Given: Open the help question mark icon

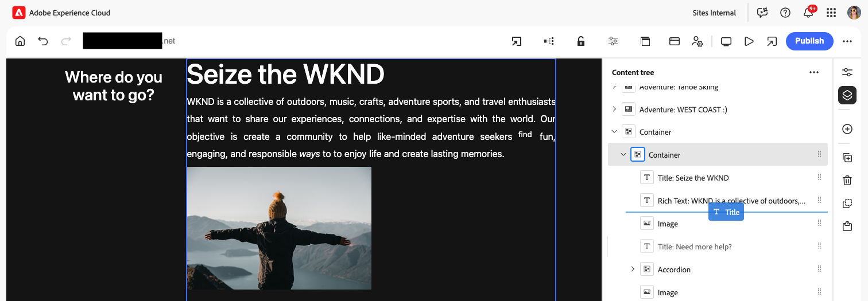Looking at the screenshot, I should point(785,13).
